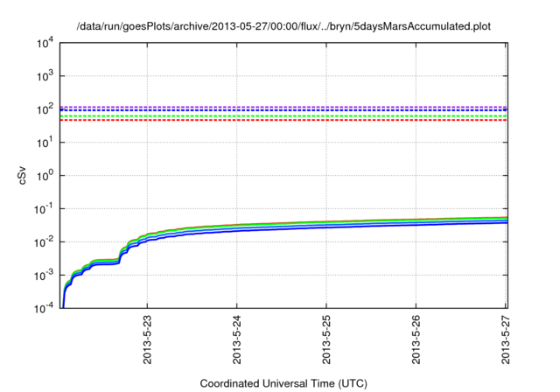The image size is (560, 392).
Task: Click the 2013-5-27 date tick label
Action: [x=506, y=339]
